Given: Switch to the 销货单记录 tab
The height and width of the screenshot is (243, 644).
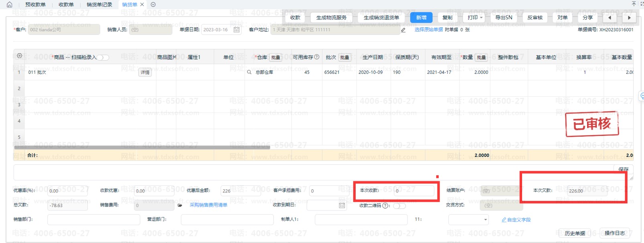Looking at the screenshot, I should [x=99, y=4].
